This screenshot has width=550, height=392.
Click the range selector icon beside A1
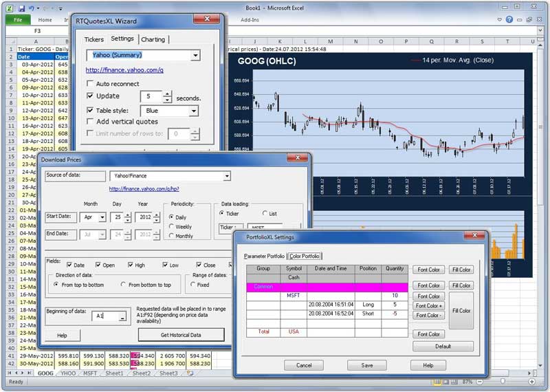122,316
